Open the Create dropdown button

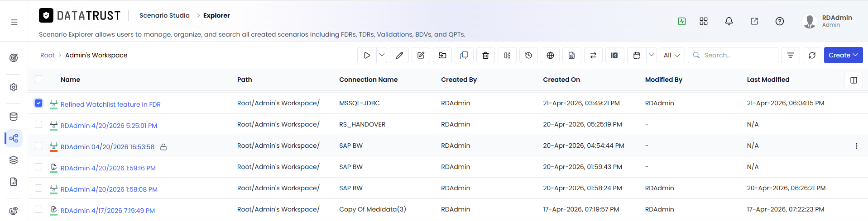[x=843, y=55]
